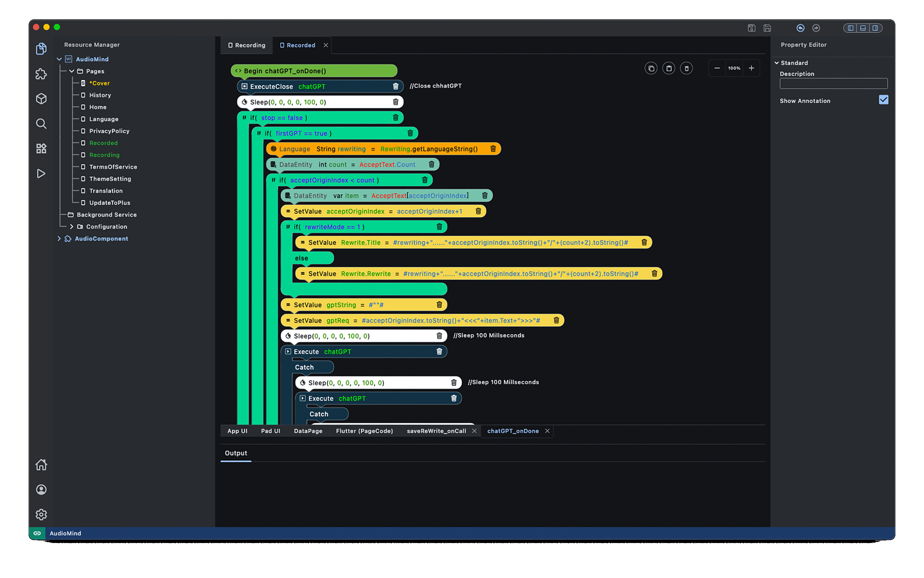Click the run play icon in sidebar

[x=41, y=173]
